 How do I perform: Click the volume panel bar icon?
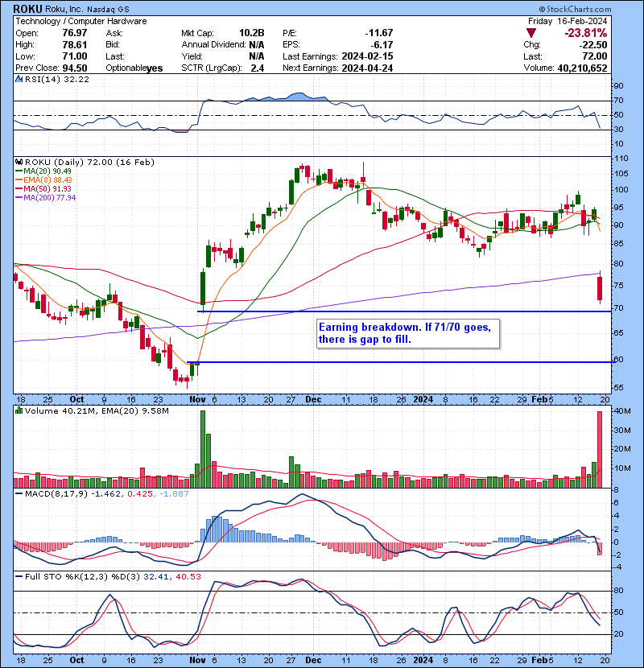click(19, 410)
